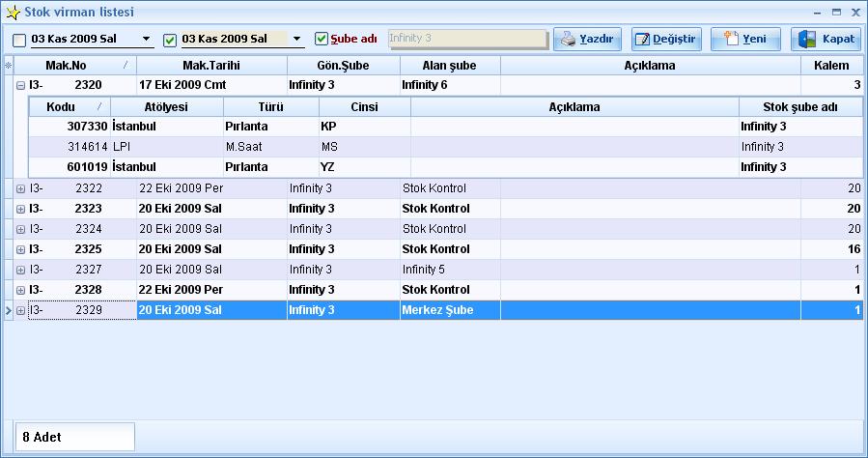The height and width of the screenshot is (458, 868).
Task: Click Stok Kontrol cell in row 2325
Action: coord(450,249)
